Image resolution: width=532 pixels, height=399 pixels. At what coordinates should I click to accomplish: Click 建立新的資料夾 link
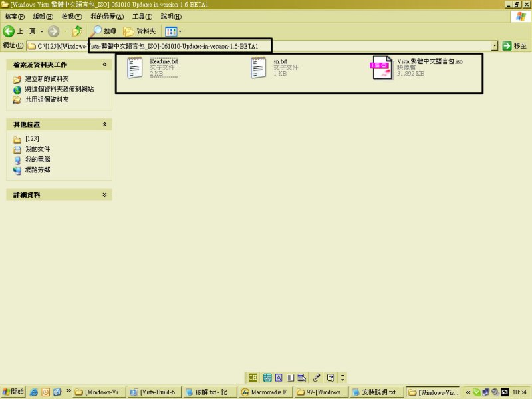[x=47, y=79]
